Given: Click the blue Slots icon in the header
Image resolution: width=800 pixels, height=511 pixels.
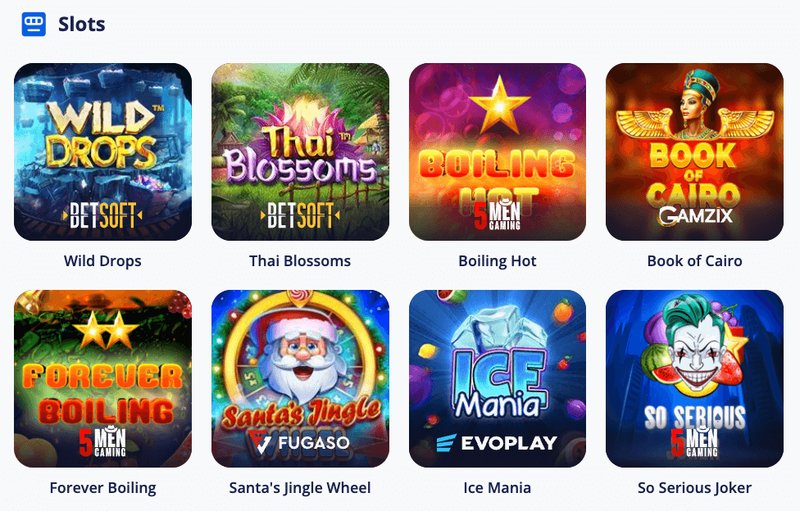Looking at the screenshot, I should click(x=34, y=24).
